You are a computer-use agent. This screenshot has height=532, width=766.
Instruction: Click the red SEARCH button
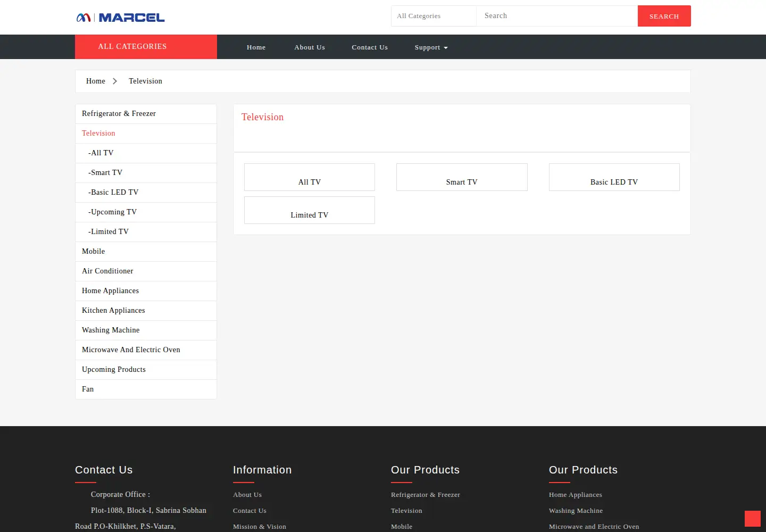[x=664, y=16]
